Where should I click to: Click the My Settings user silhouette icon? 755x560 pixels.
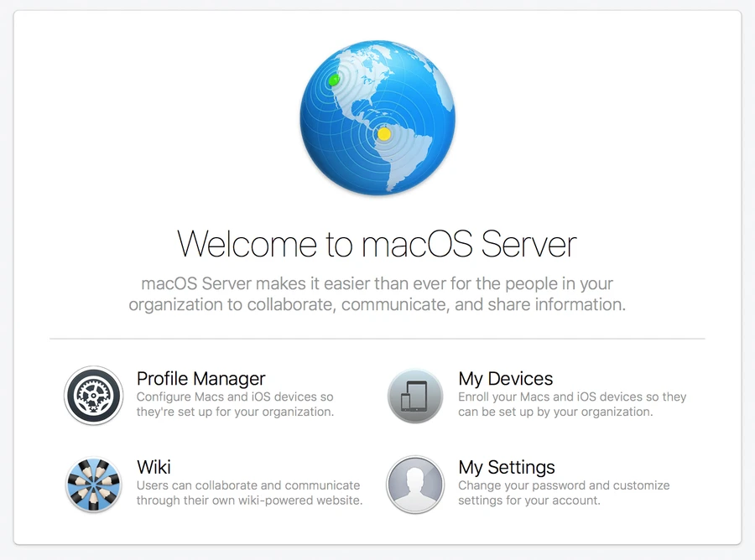click(x=415, y=485)
